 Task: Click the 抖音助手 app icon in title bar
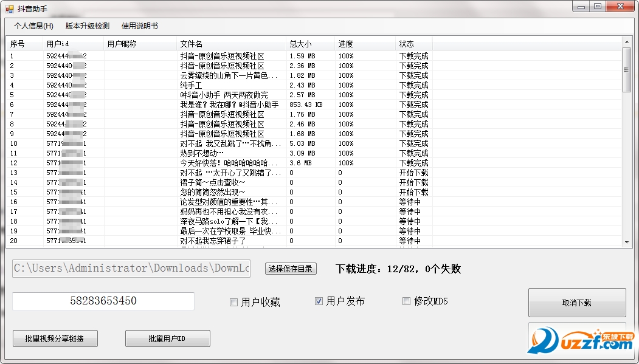[9, 9]
